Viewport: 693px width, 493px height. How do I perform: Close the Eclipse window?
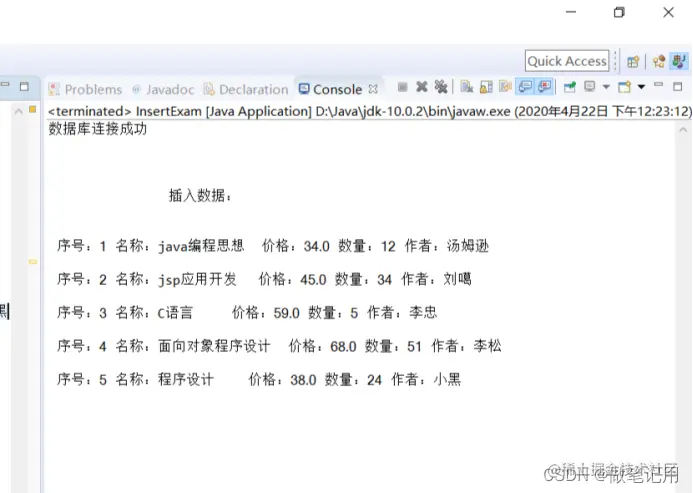click(x=668, y=12)
